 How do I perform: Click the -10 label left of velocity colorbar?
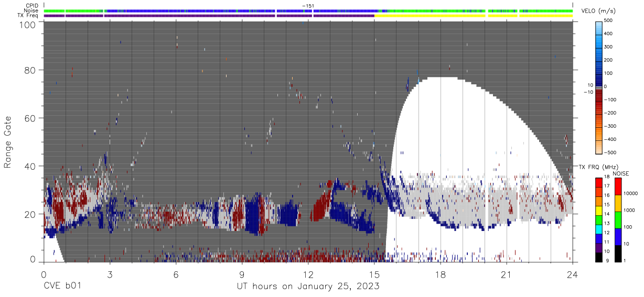(588, 92)
